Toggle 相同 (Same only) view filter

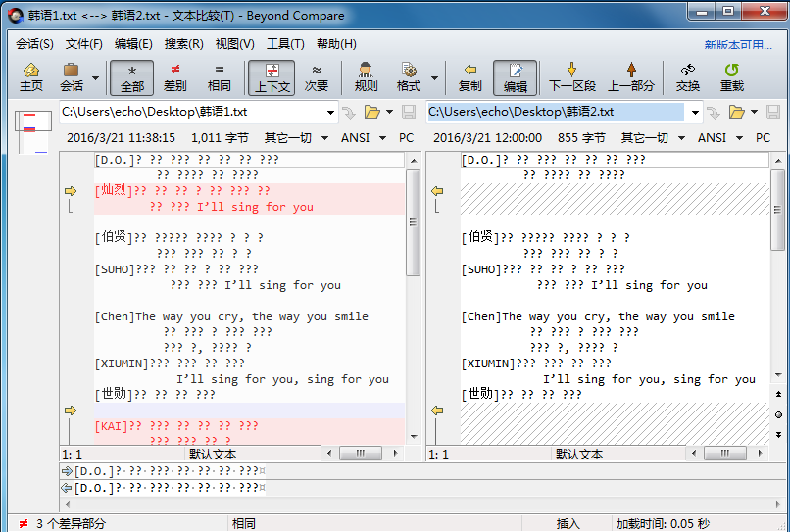click(220, 76)
